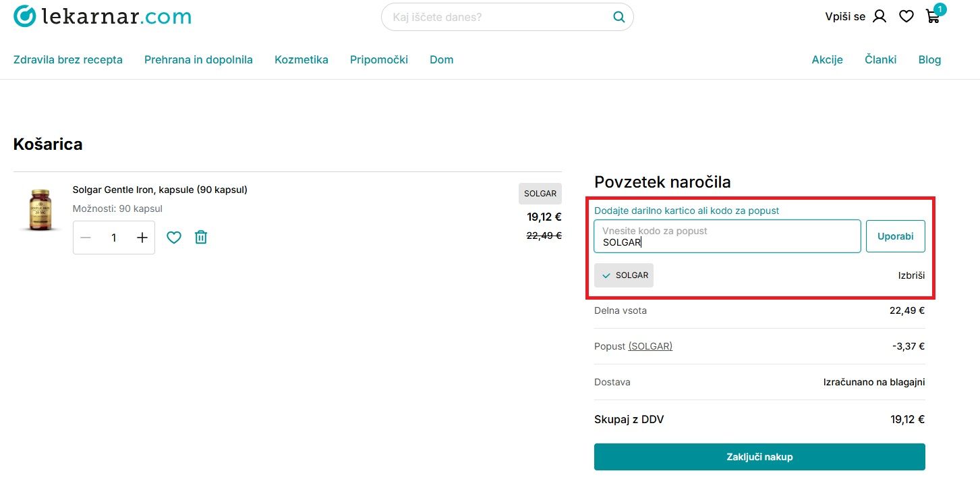Focus the discount code input field

click(x=726, y=237)
